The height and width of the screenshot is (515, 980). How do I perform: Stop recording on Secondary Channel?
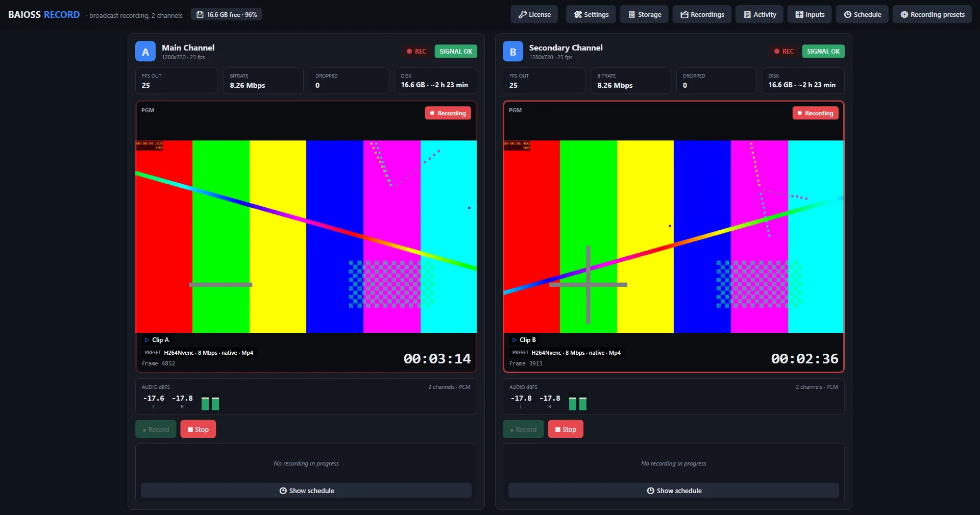(566, 429)
